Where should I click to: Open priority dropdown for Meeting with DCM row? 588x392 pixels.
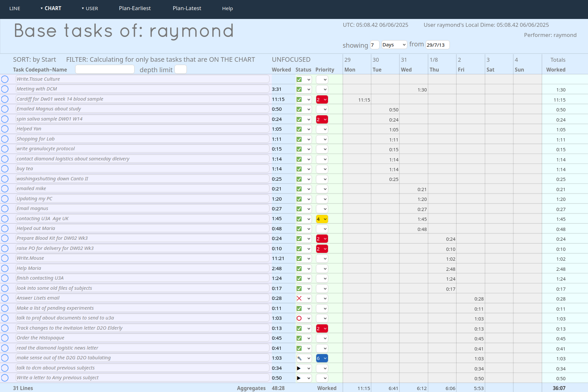point(322,89)
